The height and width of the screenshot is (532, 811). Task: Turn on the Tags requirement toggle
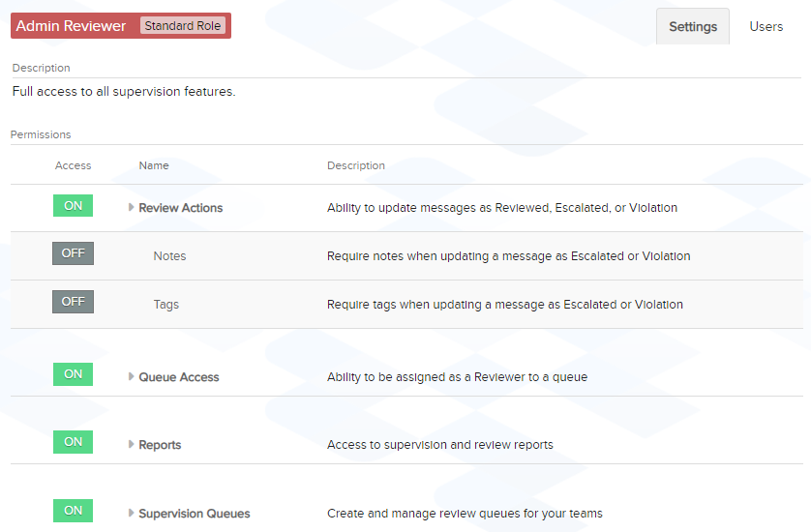[73, 302]
